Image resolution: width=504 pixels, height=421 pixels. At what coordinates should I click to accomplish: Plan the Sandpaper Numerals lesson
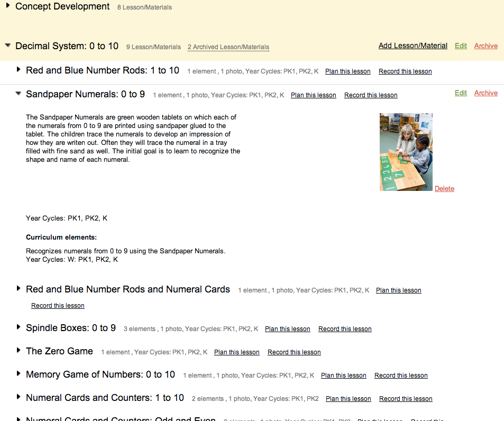(x=314, y=95)
